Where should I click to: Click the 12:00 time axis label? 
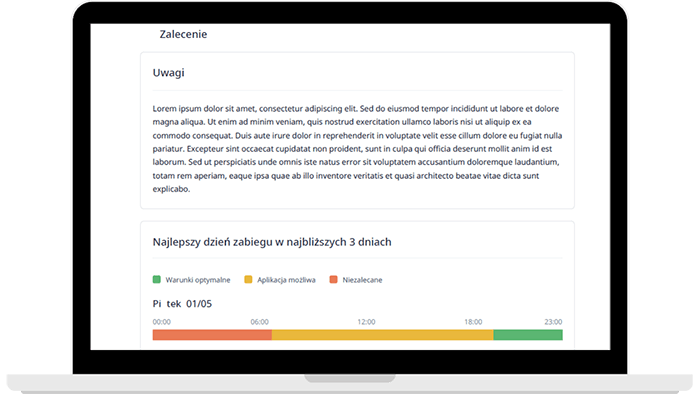pyautogui.click(x=366, y=322)
